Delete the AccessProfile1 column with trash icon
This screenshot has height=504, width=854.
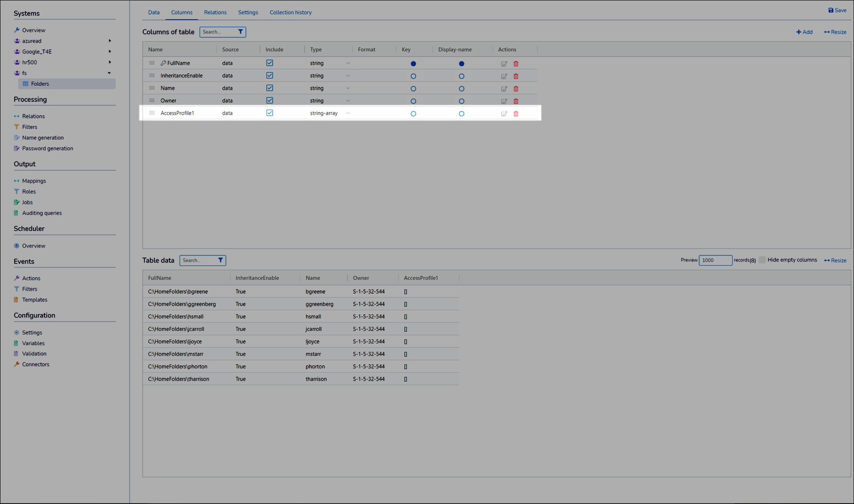(x=516, y=114)
